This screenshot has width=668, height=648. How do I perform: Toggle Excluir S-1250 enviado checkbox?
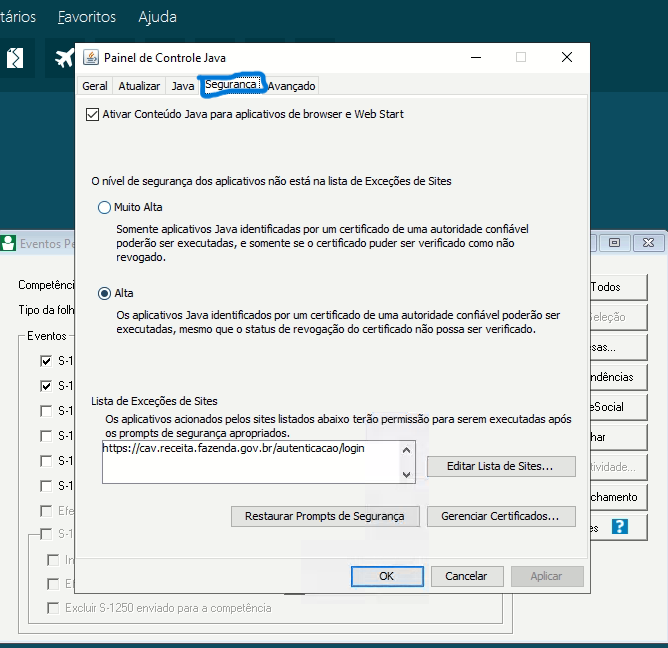point(53,608)
